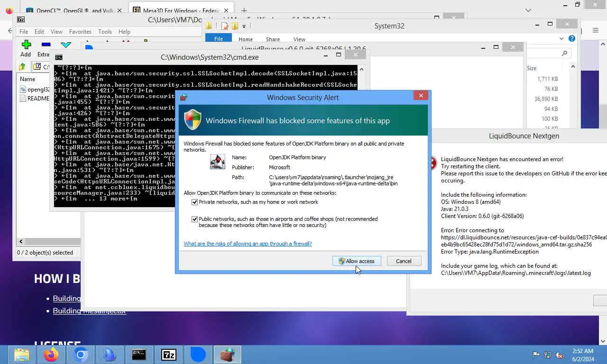Open a new Firefox tab
Viewport: 607px width, 364px height.
244,10
